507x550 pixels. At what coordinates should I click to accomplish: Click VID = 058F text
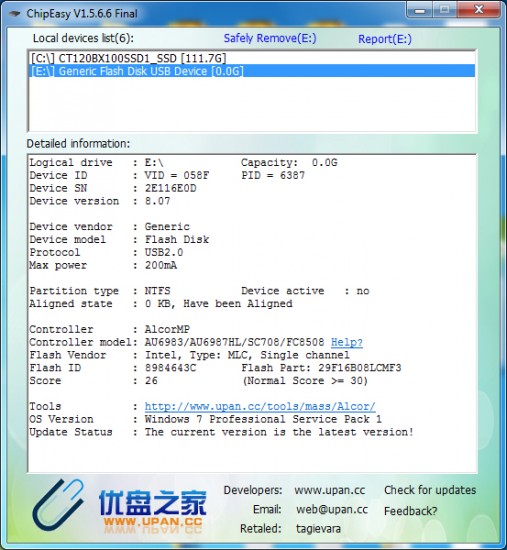coord(177,175)
